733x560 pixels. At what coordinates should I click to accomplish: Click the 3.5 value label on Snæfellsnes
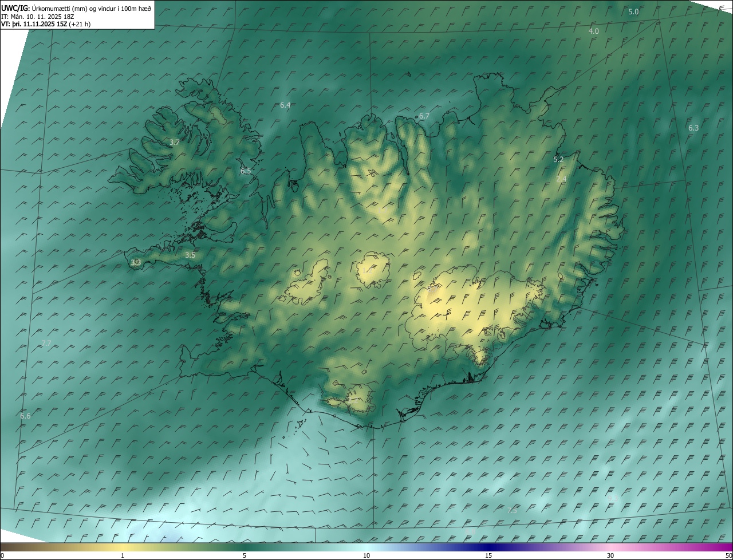pyautogui.click(x=191, y=255)
